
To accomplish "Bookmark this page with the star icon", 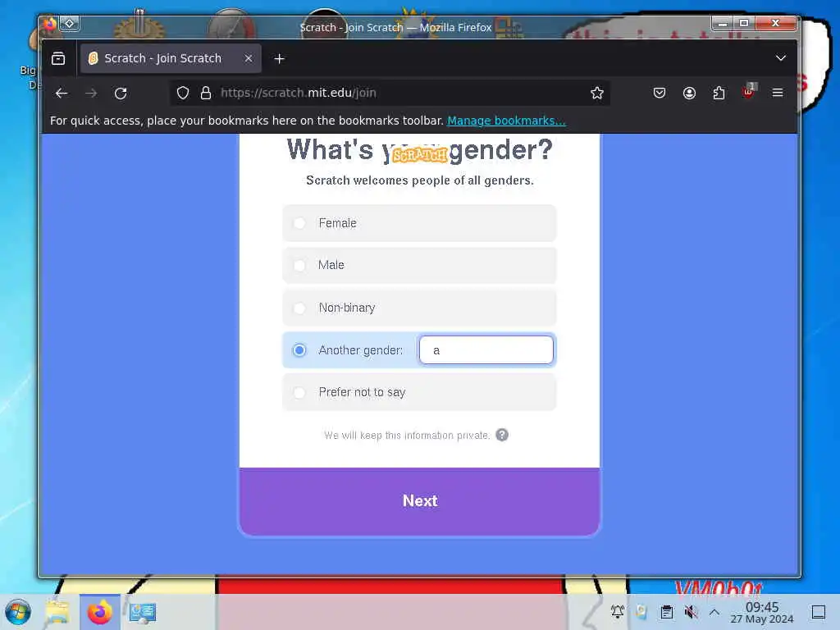I will pyautogui.click(x=597, y=94).
